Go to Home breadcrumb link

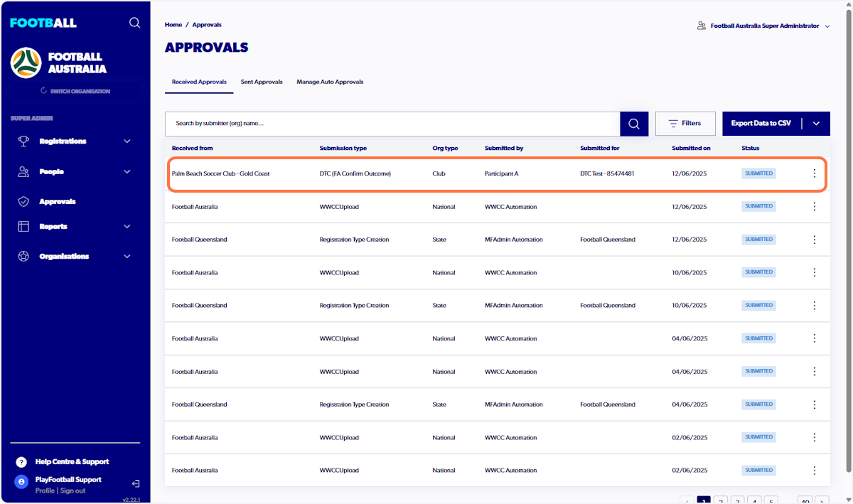173,25
